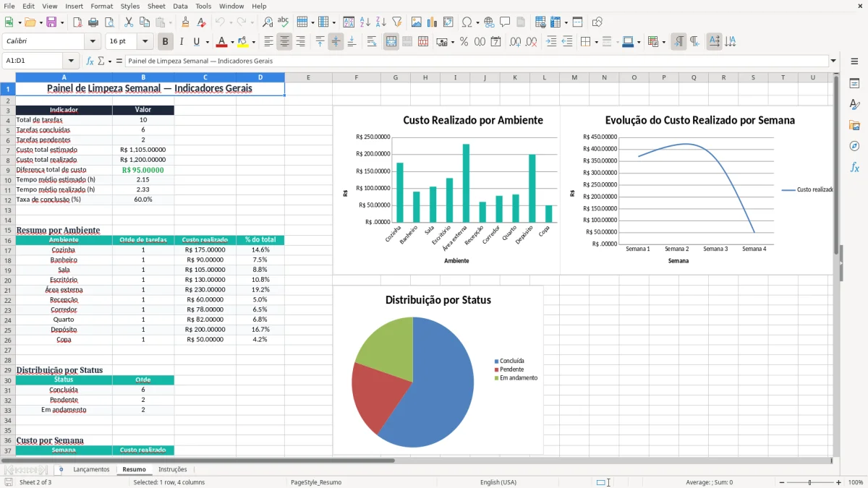Click the Select Function sum button
Image resolution: width=868 pixels, height=488 pixels.
(101, 61)
